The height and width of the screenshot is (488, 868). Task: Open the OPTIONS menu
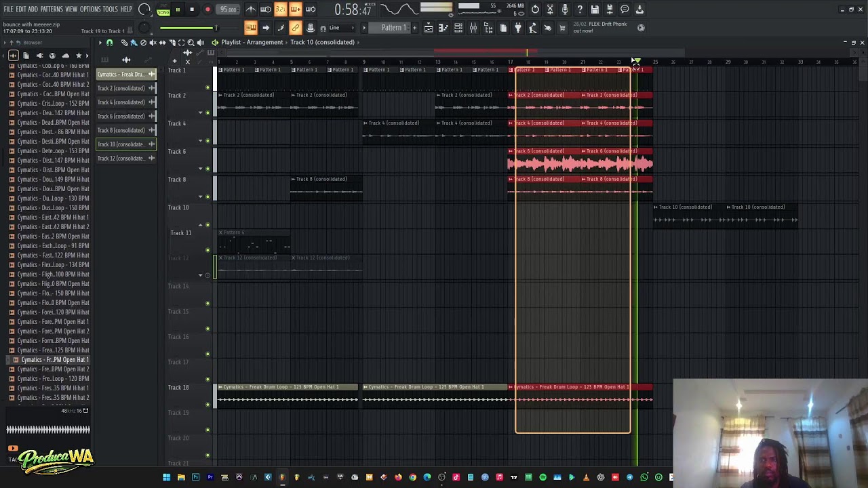point(90,9)
